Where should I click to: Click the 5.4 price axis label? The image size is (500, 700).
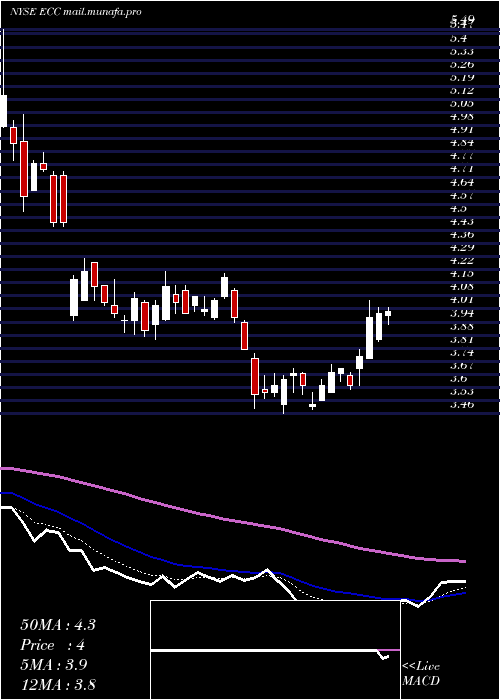458,38
